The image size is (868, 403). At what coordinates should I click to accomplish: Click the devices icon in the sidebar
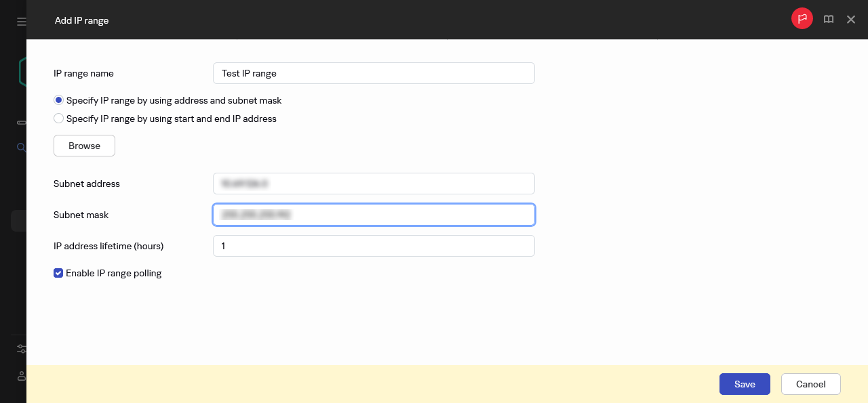click(20, 123)
